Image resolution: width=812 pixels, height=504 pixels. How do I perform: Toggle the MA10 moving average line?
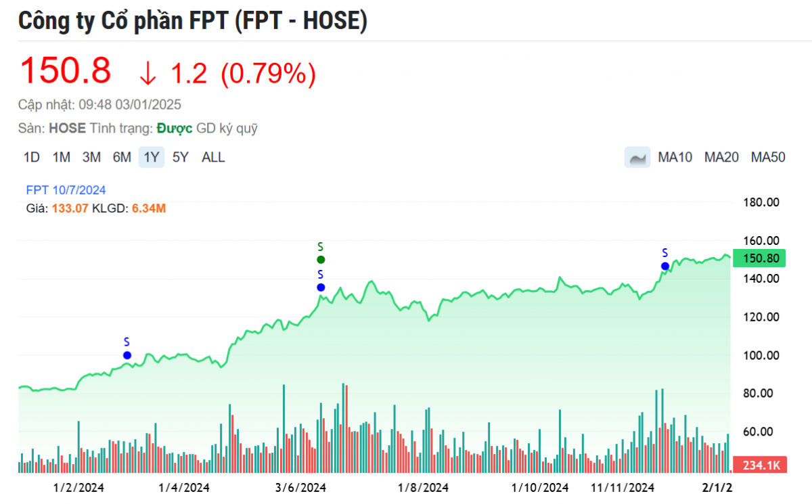coord(675,158)
